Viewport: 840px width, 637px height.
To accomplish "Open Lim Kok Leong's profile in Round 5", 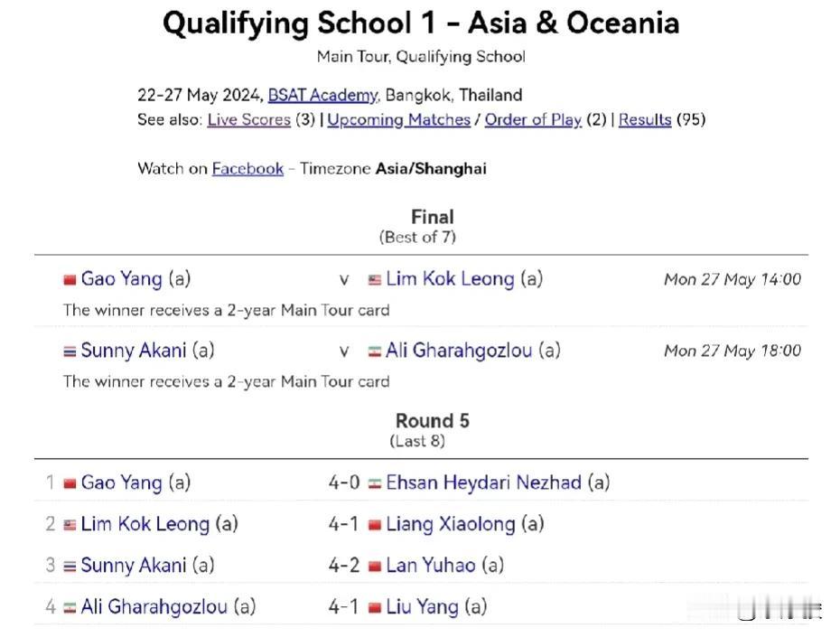I will [x=145, y=524].
